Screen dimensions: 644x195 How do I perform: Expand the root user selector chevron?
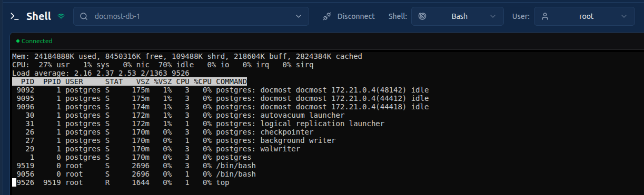624,16
